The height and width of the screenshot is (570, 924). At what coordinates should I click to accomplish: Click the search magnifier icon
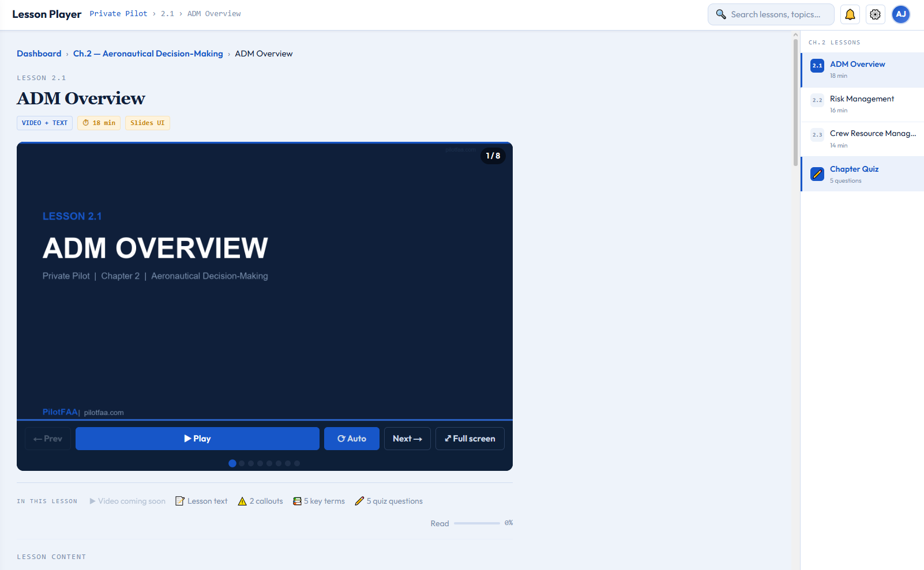pyautogui.click(x=720, y=14)
